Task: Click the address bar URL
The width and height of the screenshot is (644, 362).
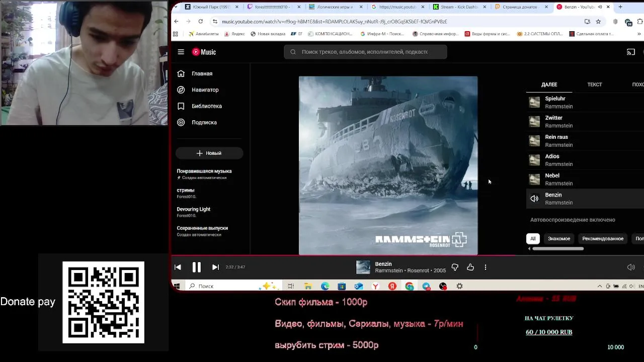Action: [x=334, y=22]
